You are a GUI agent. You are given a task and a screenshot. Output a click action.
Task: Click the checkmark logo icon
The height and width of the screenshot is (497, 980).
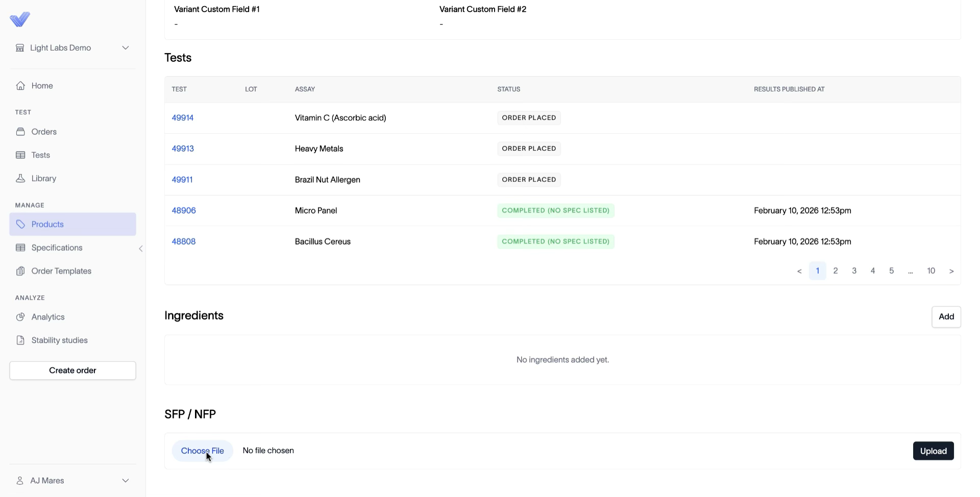tap(20, 19)
